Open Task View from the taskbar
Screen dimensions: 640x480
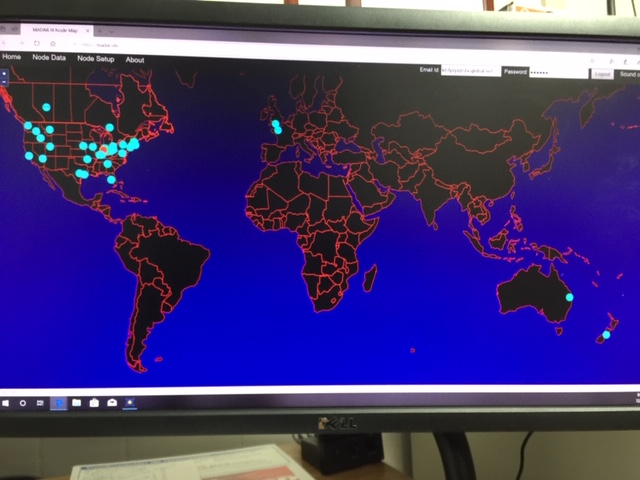[40, 402]
